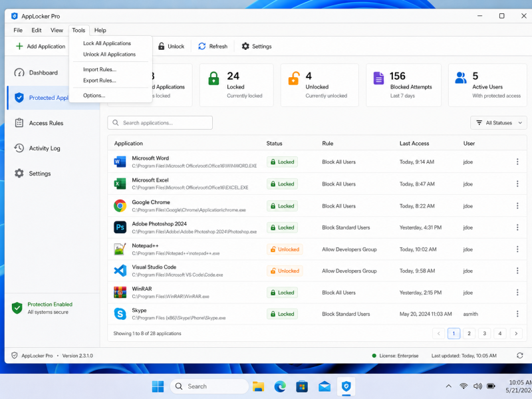Click the Add Application toolbar button
The height and width of the screenshot is (399, 532).
tap(41, 46)
